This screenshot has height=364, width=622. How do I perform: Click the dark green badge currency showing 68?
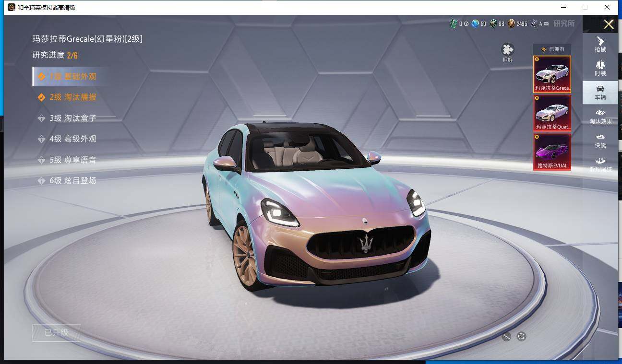pyautogui.click(x=493, y=23)
